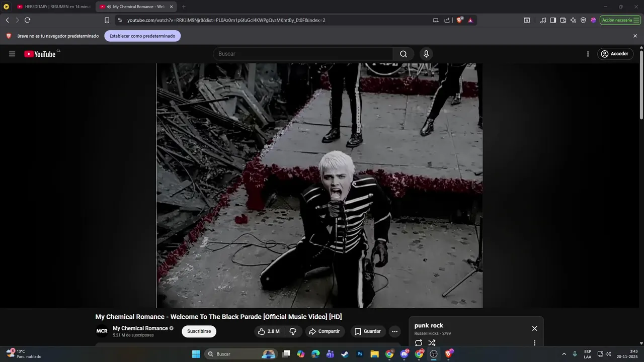Open Brave VPN shield icon
This screenshot has width=644, height=362.
(x=583, y=20)
